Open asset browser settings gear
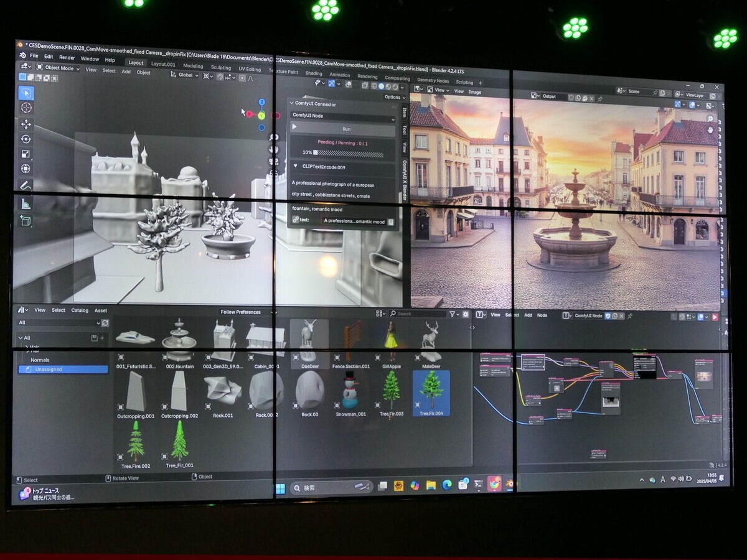The width and height of the screenshot is (747, 560). (x=466, y=314)
